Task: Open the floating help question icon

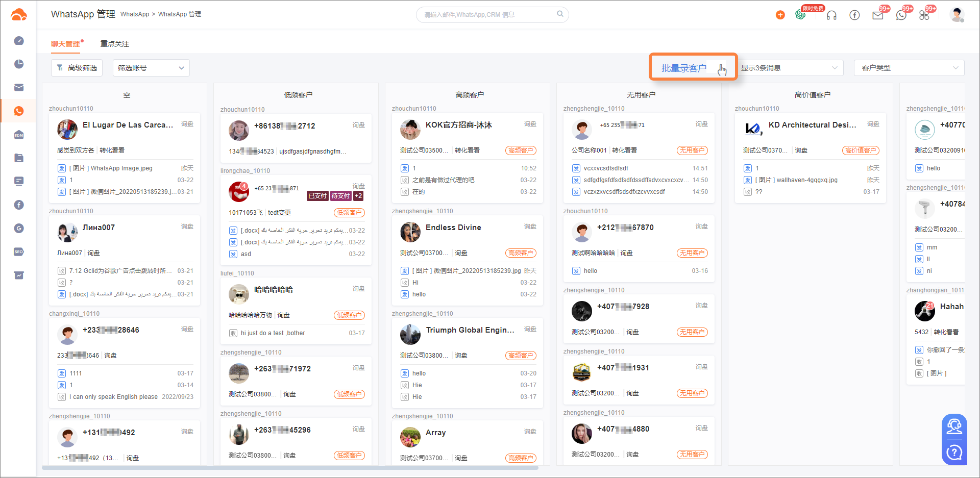Action: 954,452
